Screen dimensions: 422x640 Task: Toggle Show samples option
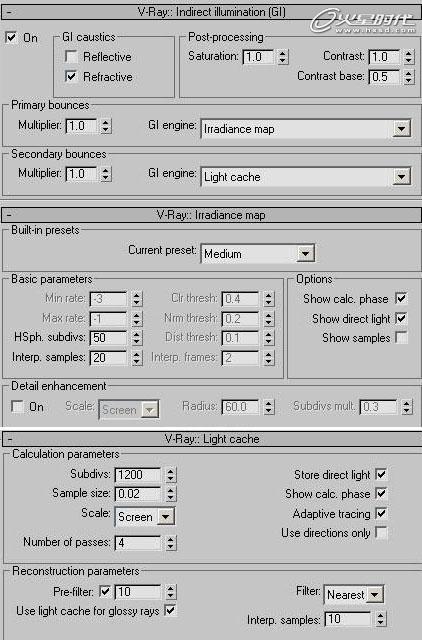(x=401, y=338)
